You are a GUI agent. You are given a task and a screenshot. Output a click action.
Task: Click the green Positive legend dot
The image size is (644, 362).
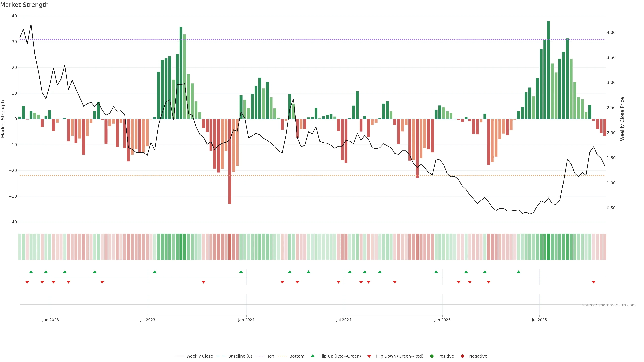point(432,356)
